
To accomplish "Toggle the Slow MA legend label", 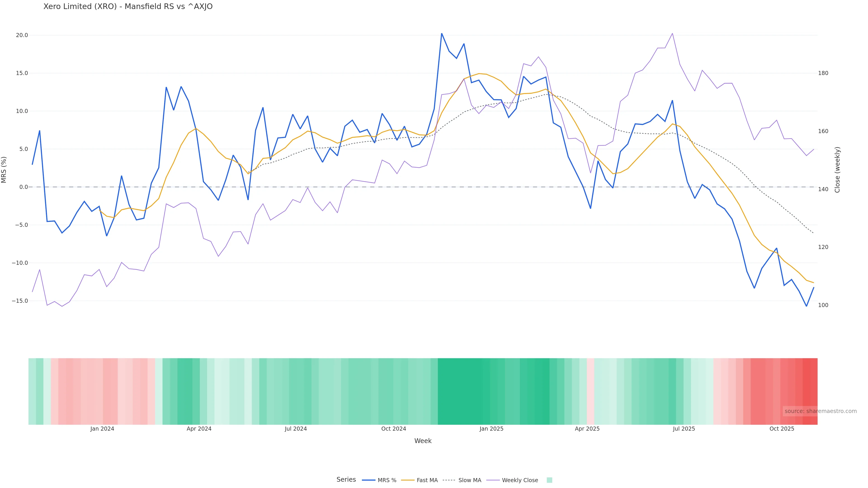I will click(x=470, y=480).
